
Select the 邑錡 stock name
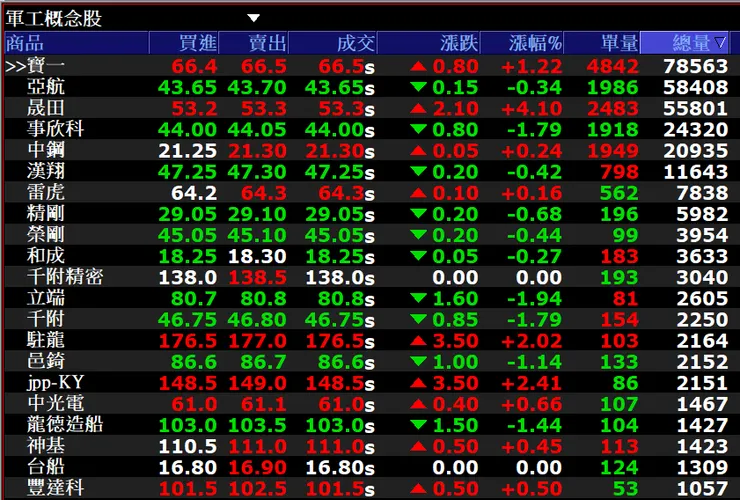tap(46, 361)
